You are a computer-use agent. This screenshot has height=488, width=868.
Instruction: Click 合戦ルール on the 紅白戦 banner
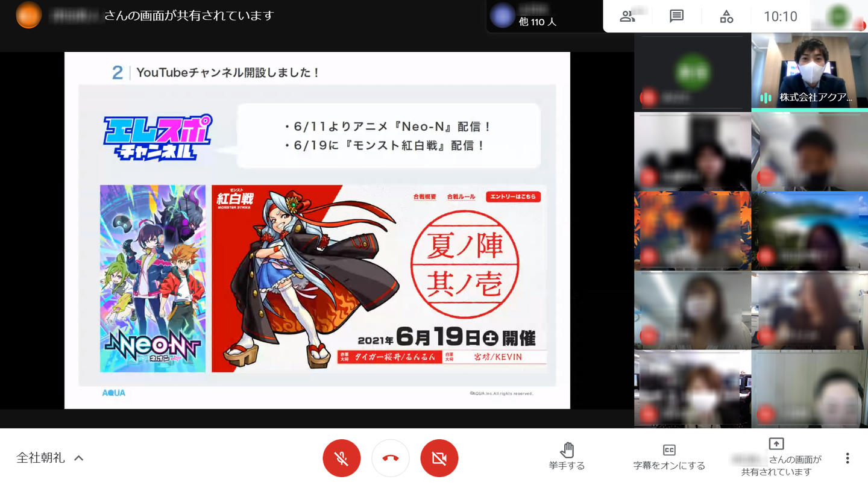click(461, 197)
